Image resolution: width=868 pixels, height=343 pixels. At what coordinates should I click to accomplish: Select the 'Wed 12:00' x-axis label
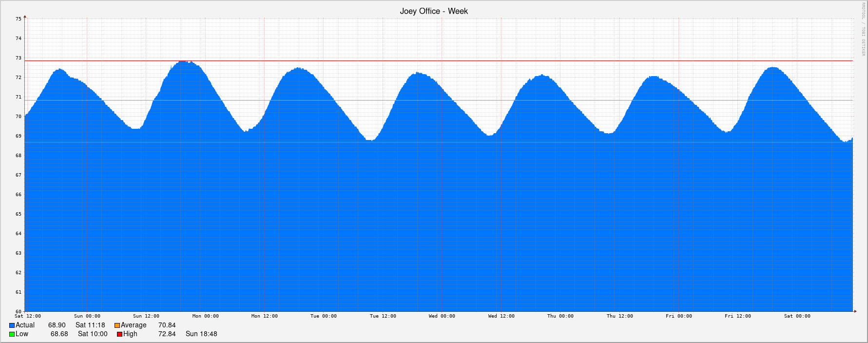(501, 316)
